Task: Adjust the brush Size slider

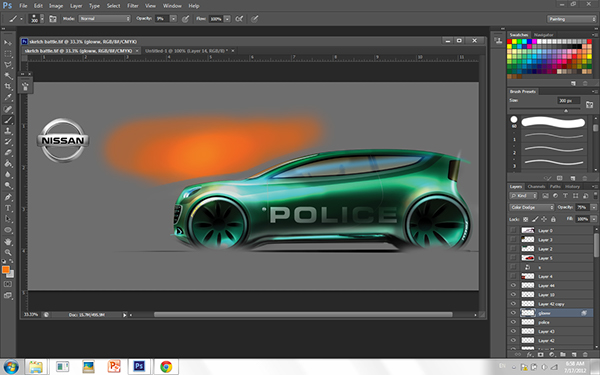Action: 566,111
